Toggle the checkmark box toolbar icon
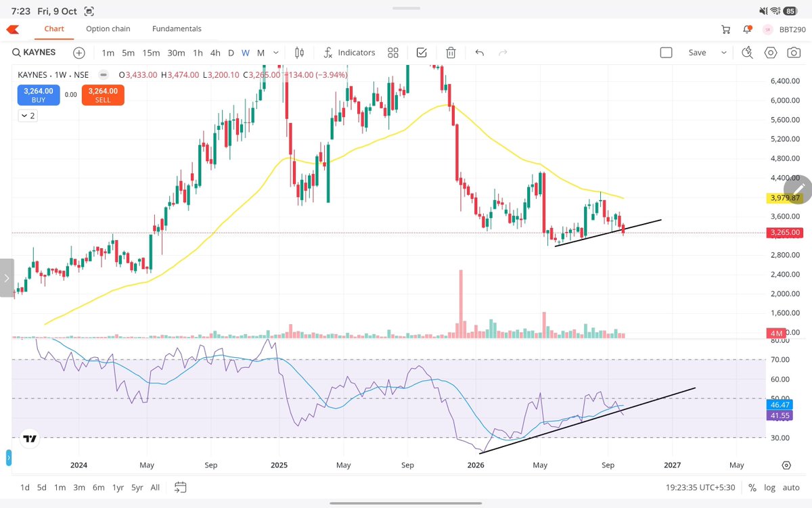 (x=422, y=53)
